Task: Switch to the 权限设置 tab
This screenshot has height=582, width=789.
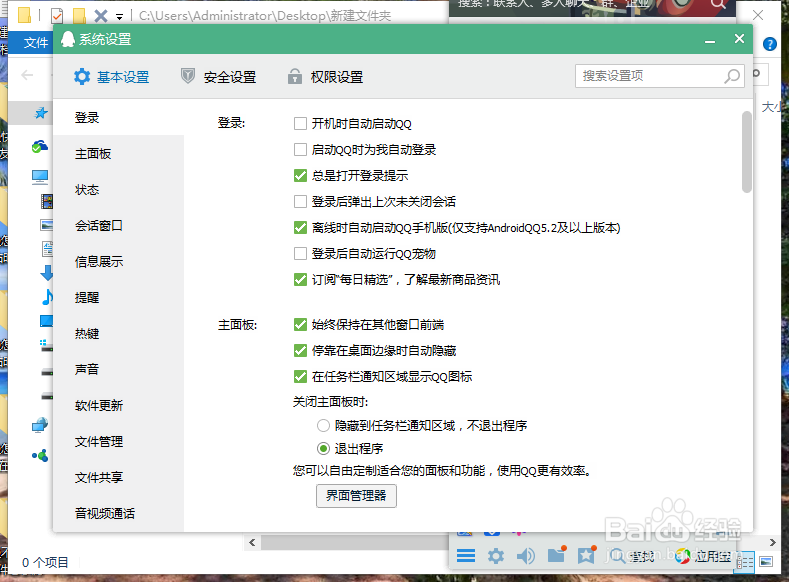Action: click(325, 77)
